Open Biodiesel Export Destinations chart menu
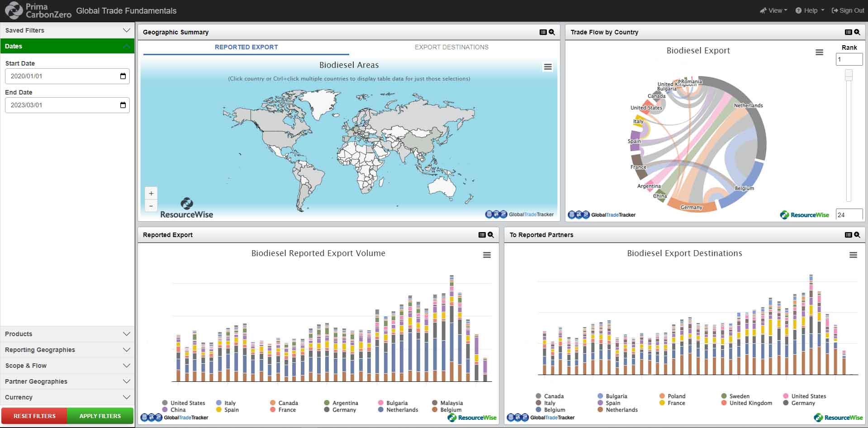This screenshot has width=868, height=428. [853, 255]
